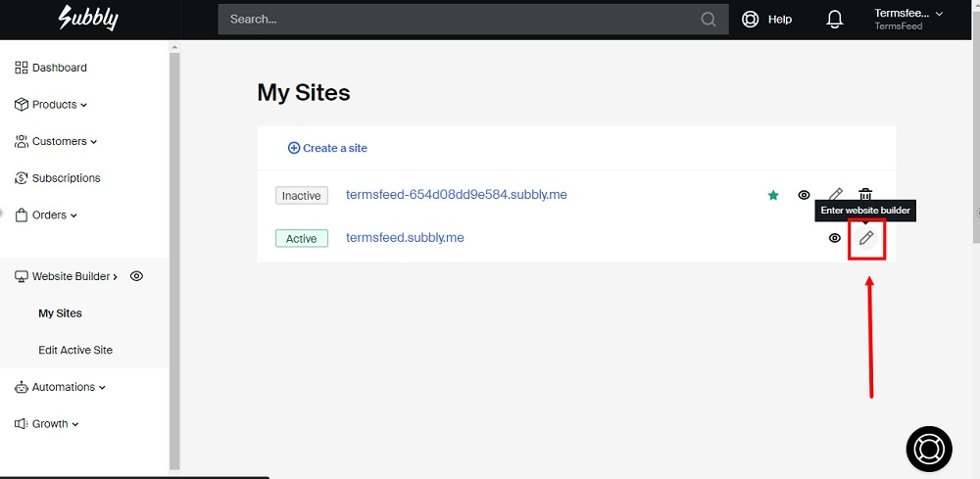Click the My Sites heading
Screen dimensions: 980x479
304,92
